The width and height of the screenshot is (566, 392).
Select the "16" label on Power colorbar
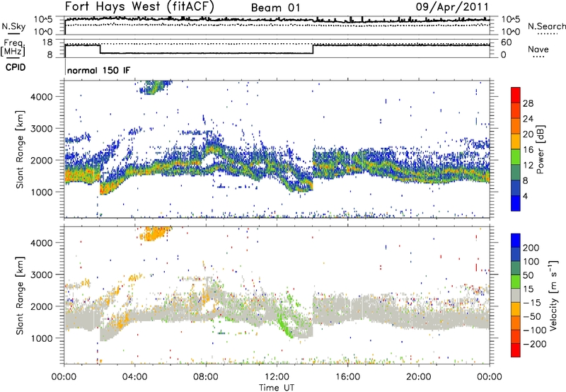pos(528,150)
